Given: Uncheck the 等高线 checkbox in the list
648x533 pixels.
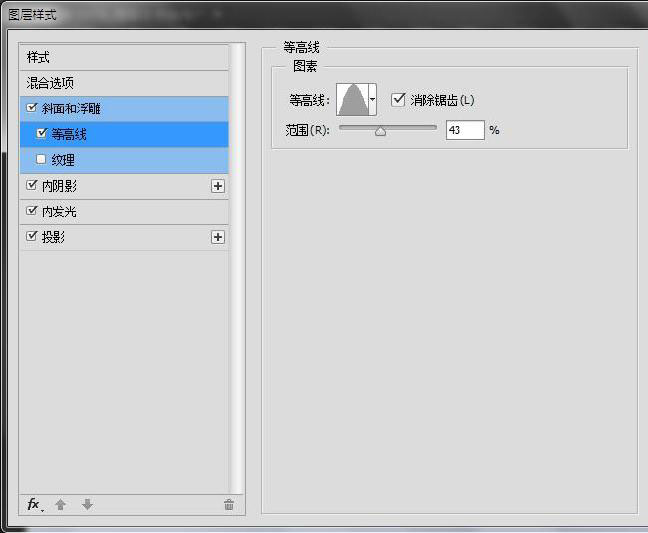Looking at the screenshot, I should click(x=42, y=133).
